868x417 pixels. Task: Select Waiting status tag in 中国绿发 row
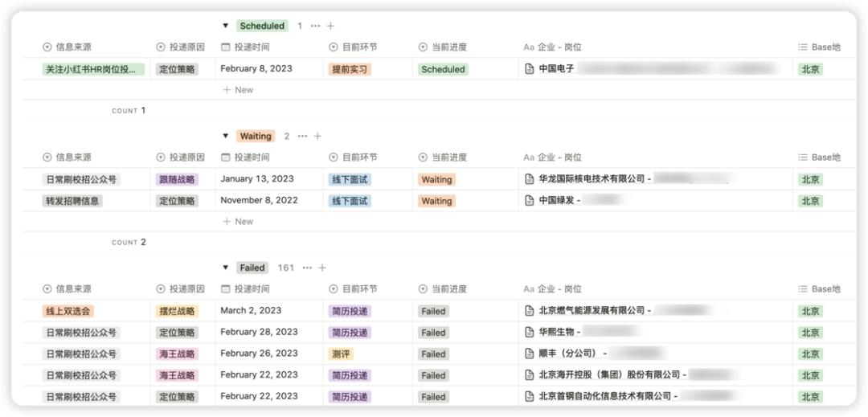[x=436, y=201]
